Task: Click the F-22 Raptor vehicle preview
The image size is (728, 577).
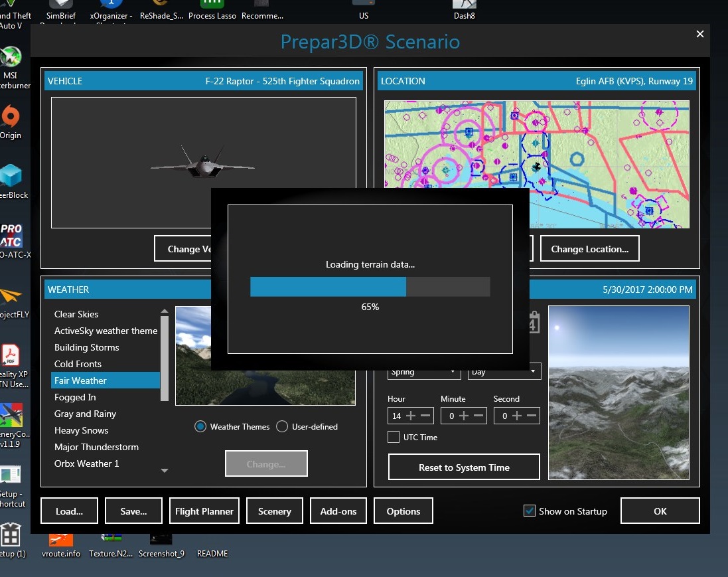Action: 203,163
